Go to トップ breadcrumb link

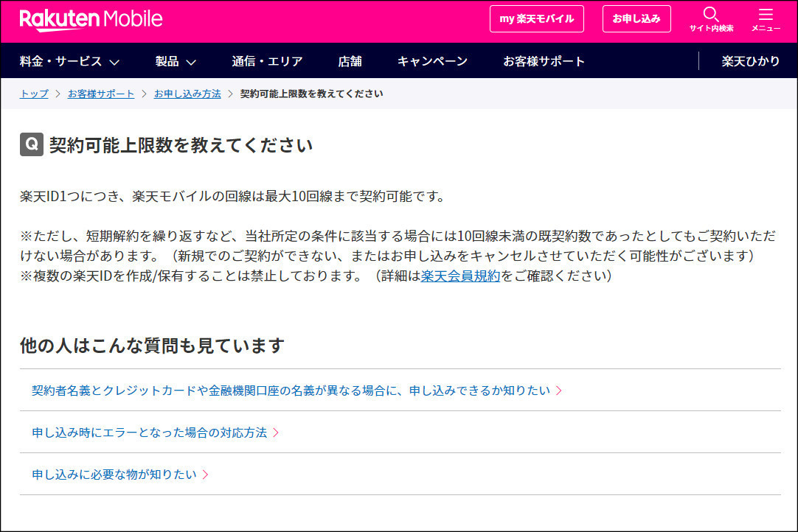34,94
